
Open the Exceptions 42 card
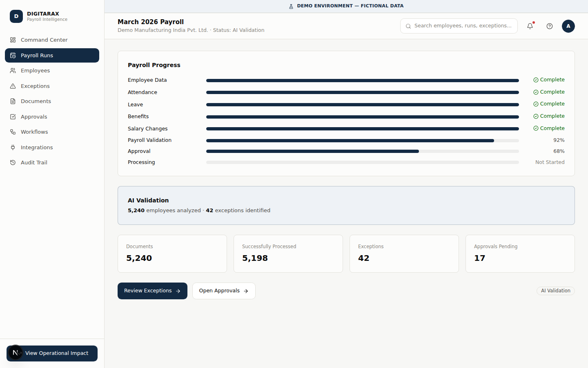404,254
